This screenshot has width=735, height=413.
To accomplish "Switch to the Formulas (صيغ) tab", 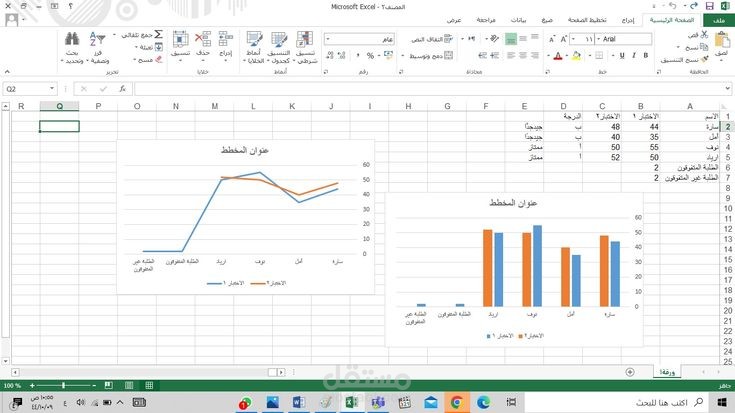I will 547,20.
